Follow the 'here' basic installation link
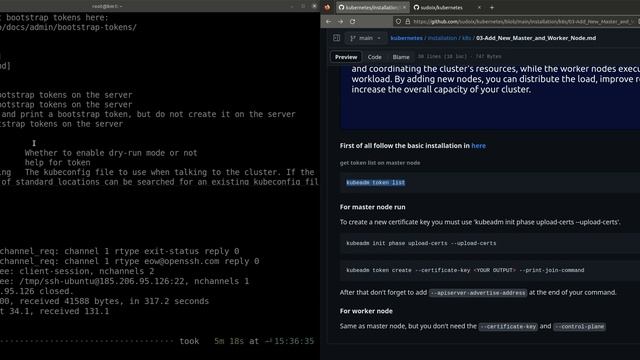 point(478,146)
